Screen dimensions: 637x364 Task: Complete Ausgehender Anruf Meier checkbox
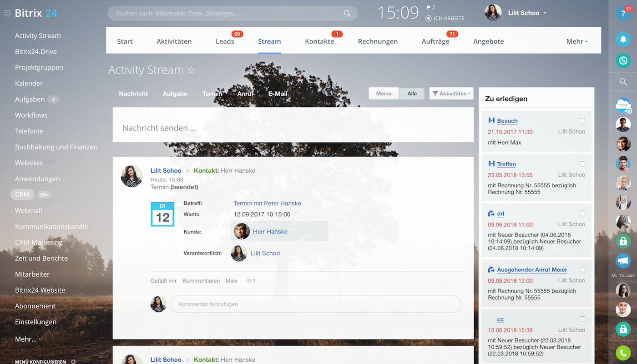582,269
